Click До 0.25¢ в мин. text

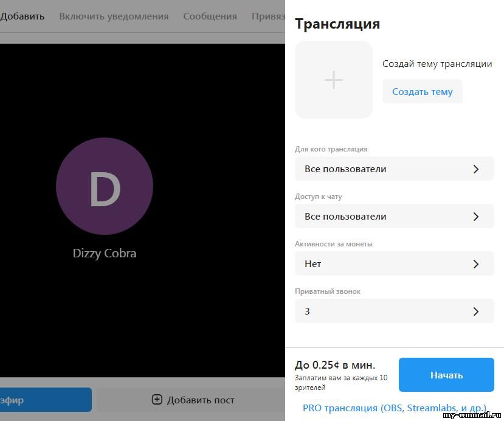pyautogui.click(x=335, y=365)
